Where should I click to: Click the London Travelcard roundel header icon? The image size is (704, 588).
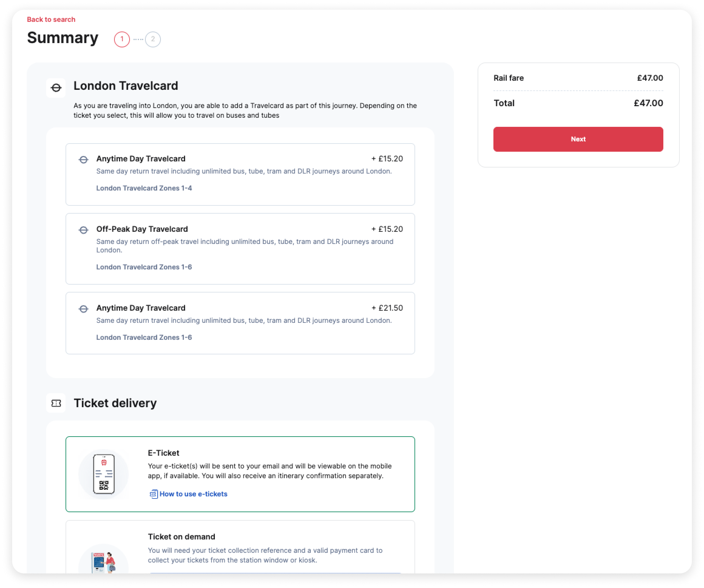click(56, 88)
